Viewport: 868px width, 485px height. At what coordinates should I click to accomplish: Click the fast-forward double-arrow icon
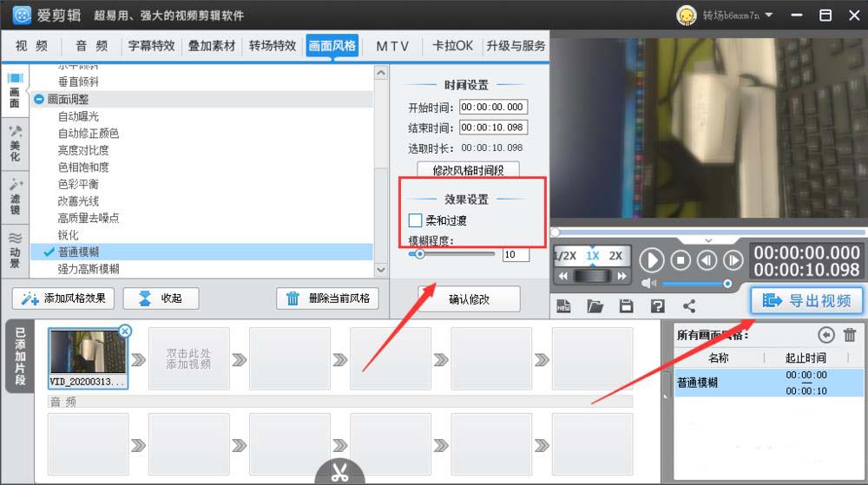click(621, 276)
